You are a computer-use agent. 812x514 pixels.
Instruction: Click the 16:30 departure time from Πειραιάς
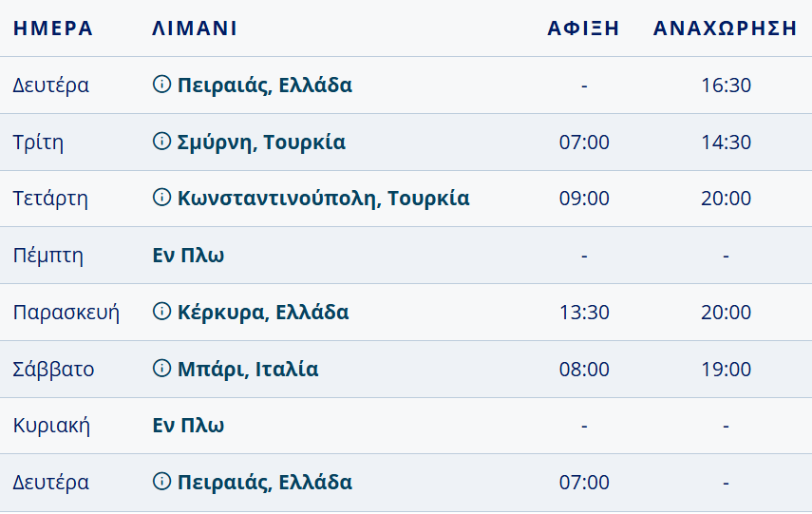pos(726,86)
